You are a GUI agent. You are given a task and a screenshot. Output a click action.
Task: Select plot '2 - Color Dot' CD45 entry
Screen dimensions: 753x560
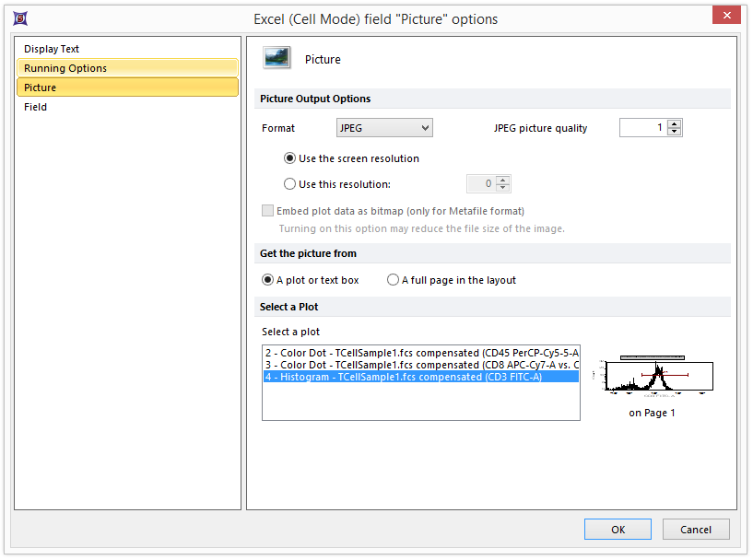[420, 353]
